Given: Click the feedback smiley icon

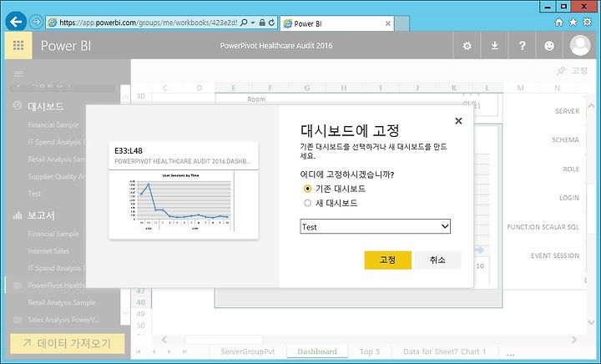Looking at the screenshot, I should tap(549, 46).
